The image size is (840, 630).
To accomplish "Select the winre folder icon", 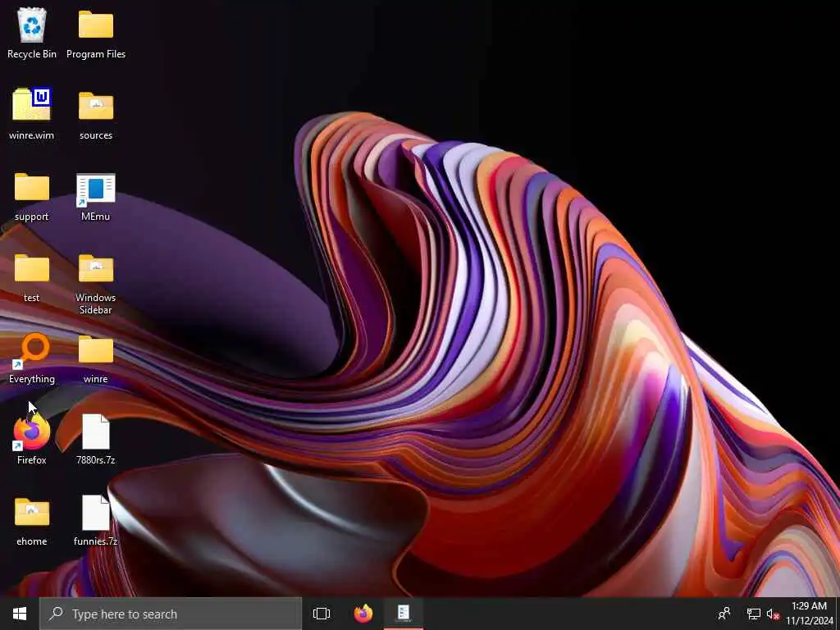I will [96, 358].
